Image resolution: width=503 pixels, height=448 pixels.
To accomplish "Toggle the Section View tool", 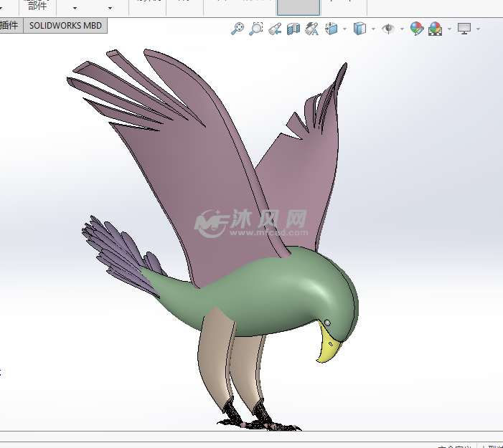I will (293, 29).
